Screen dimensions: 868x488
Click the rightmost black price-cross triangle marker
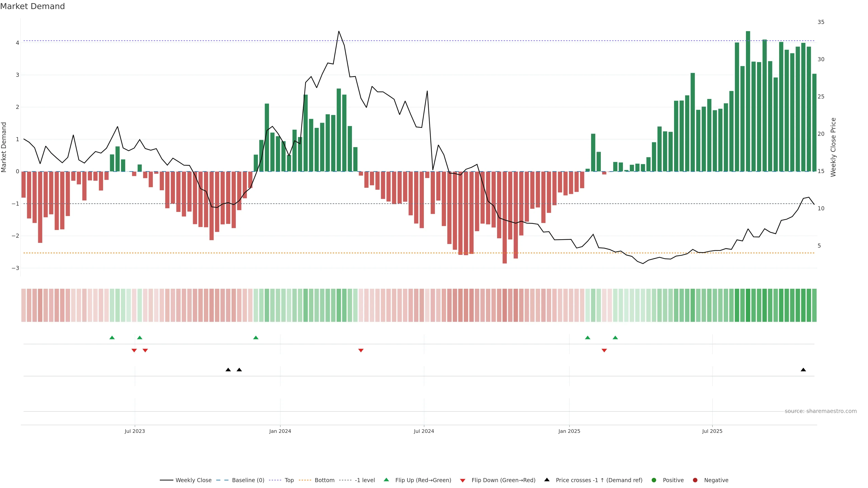coord(803,370)
